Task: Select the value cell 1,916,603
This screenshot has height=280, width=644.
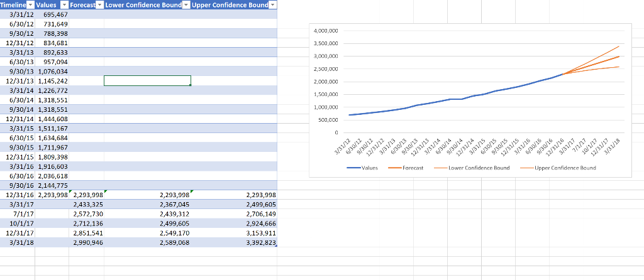Action: click(x=52, y=166)
